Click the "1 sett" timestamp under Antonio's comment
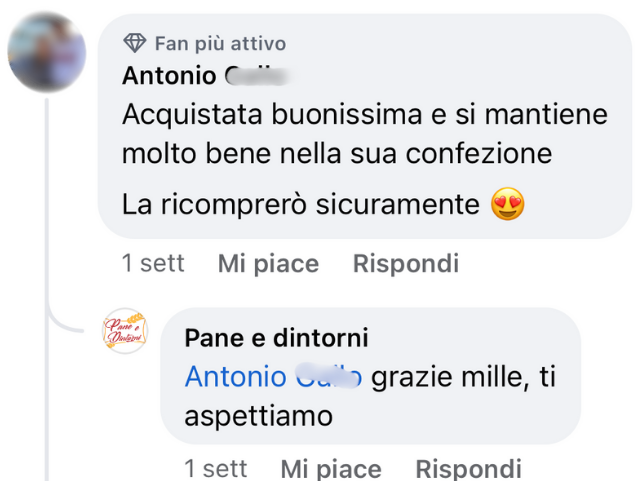Viewport: 639px width, 481px height. (x=153, y=263)
